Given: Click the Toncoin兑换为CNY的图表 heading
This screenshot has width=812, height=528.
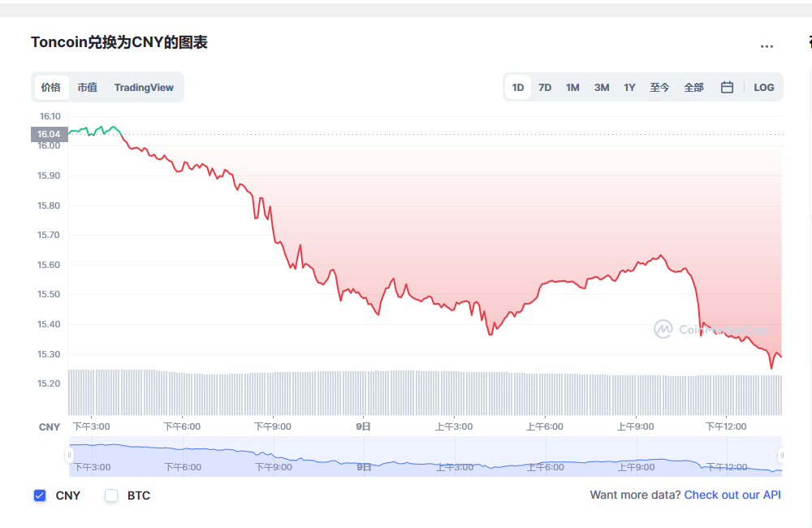Looking at the screenshot, I should pyautogui.click(x=119, y=42).
